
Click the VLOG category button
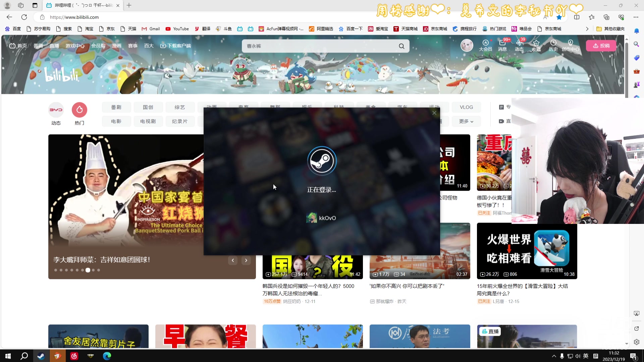(466, 107)
